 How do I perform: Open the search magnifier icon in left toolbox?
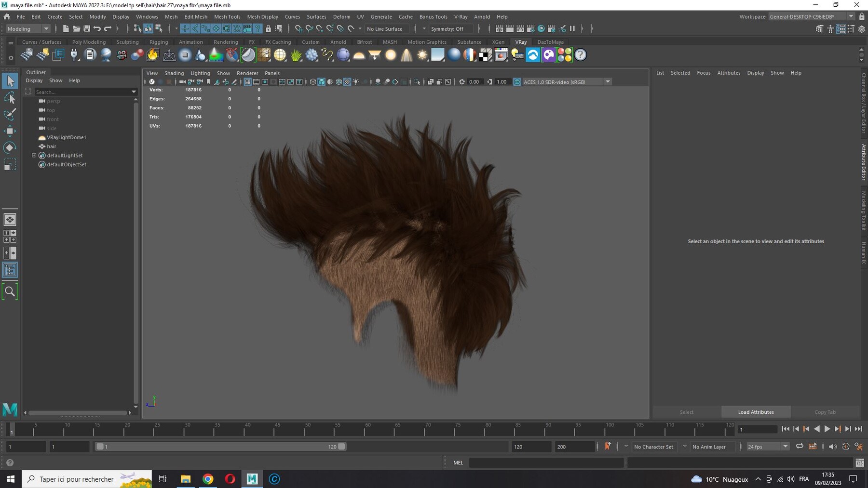pos(10,291)
